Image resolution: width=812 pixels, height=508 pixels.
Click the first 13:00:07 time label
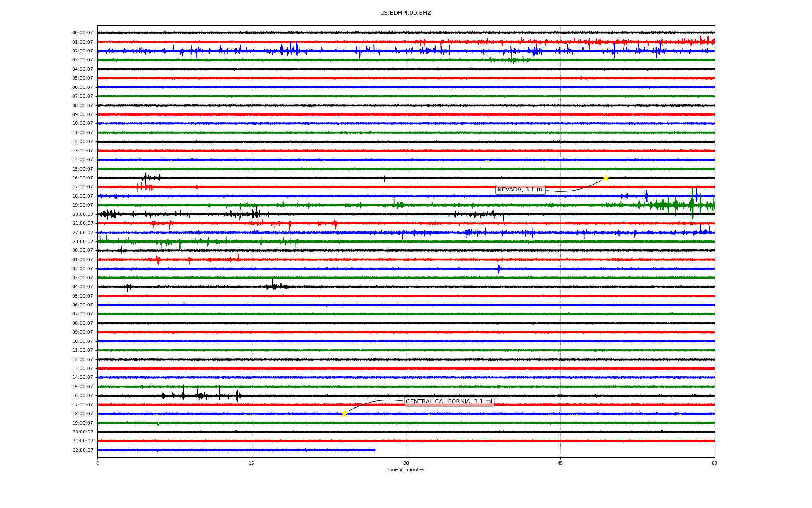point(82,151)
